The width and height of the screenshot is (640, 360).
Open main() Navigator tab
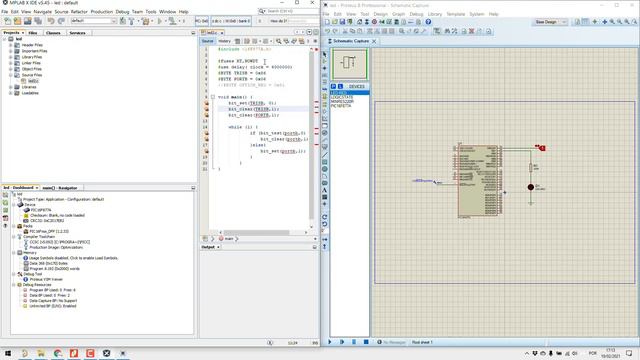60,188
